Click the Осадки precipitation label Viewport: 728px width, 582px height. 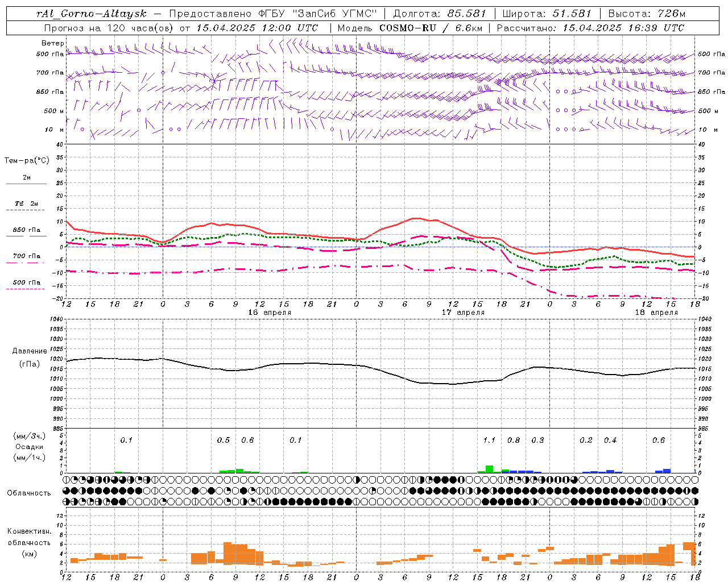click(x=30, y=447)
